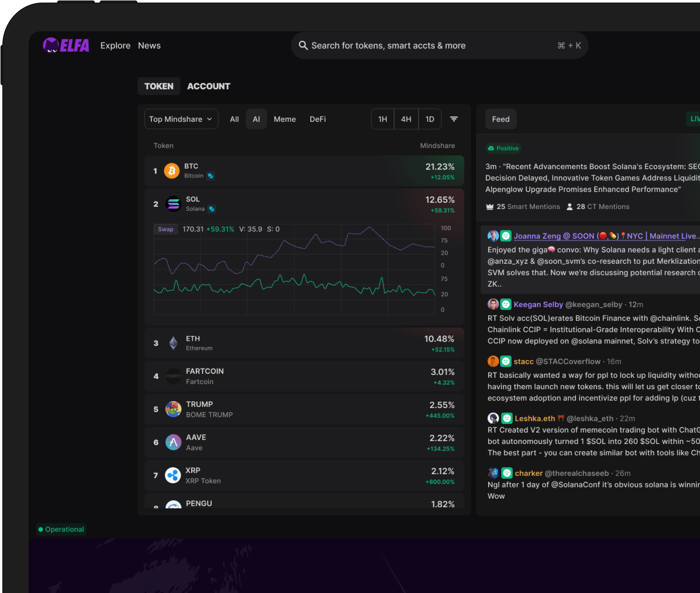The image size is (700, 593).
Task: Select the Meme category filter
Action: coord(285,119)
